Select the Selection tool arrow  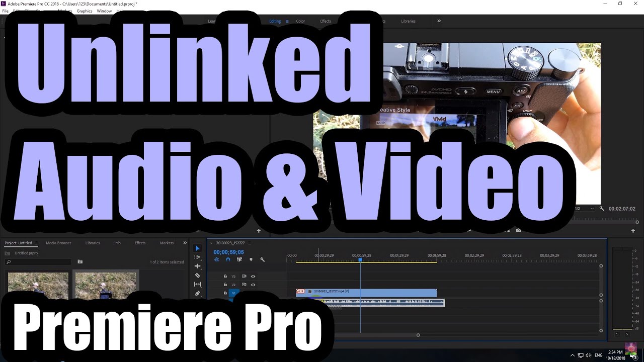point(197,248)
